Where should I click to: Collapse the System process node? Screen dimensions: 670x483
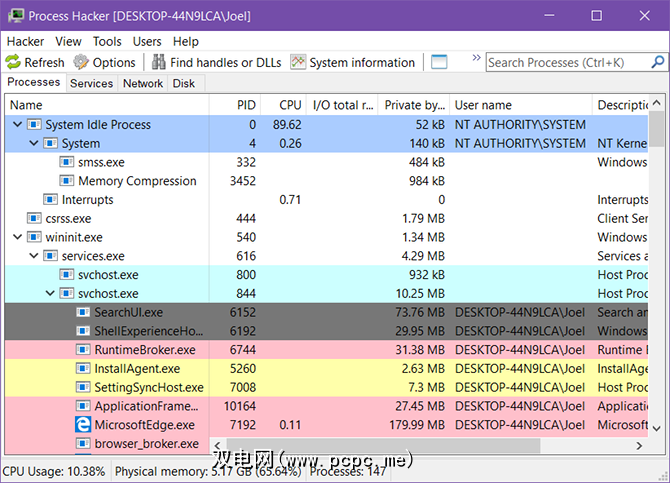pyautogui.click(x=34, y=143)
